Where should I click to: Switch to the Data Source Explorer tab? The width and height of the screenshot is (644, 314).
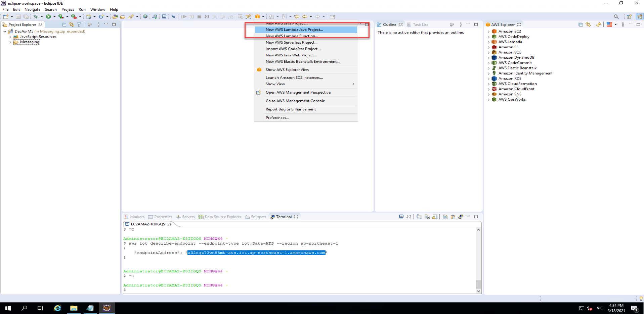pyautogui.click(x=220, y=217)
